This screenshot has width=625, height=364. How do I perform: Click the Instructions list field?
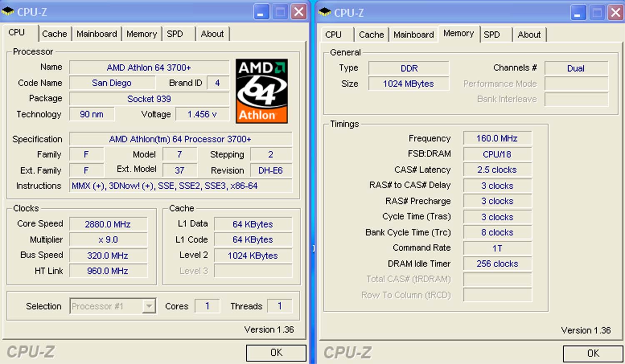[x=180, y=186]
